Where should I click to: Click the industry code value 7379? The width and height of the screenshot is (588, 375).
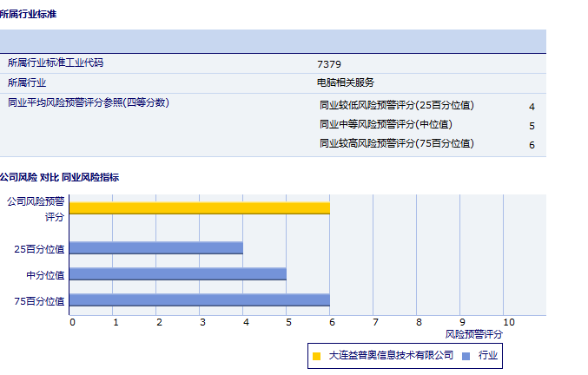click(x=329, y=64)
